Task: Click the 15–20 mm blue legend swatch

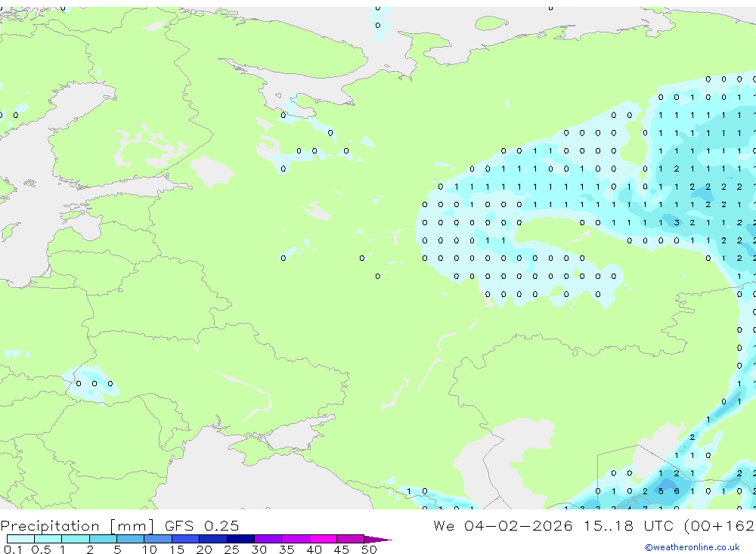Action: (185, 539)
